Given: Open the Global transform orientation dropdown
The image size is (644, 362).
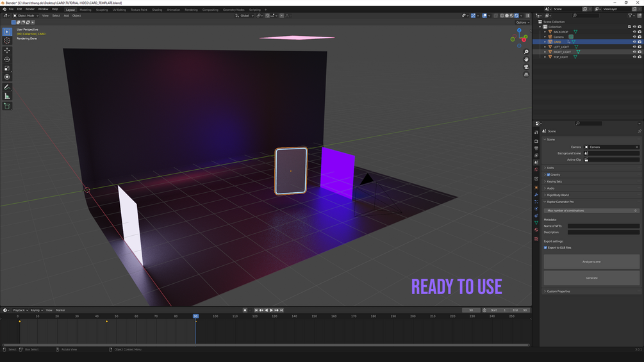Looking at the screenshot, I should pos(244,15).
